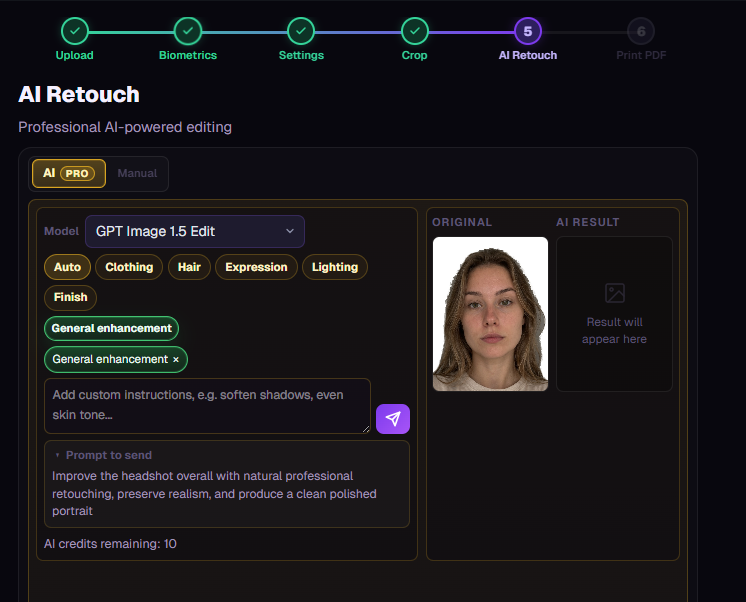This screenshot has width=746, height=602.
Task: Click the AI RESULT column heading
Action: (x=588, y=222)
